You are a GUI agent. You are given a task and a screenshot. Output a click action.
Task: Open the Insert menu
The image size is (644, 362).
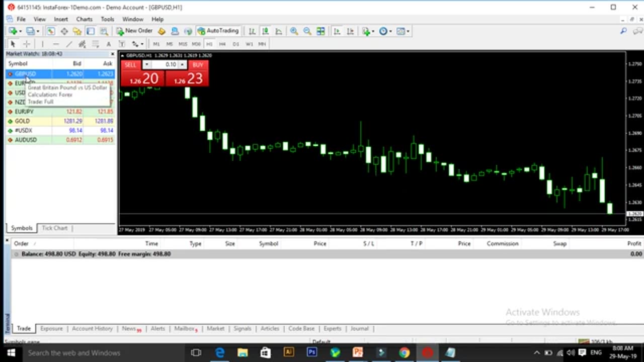click(61, 19)
